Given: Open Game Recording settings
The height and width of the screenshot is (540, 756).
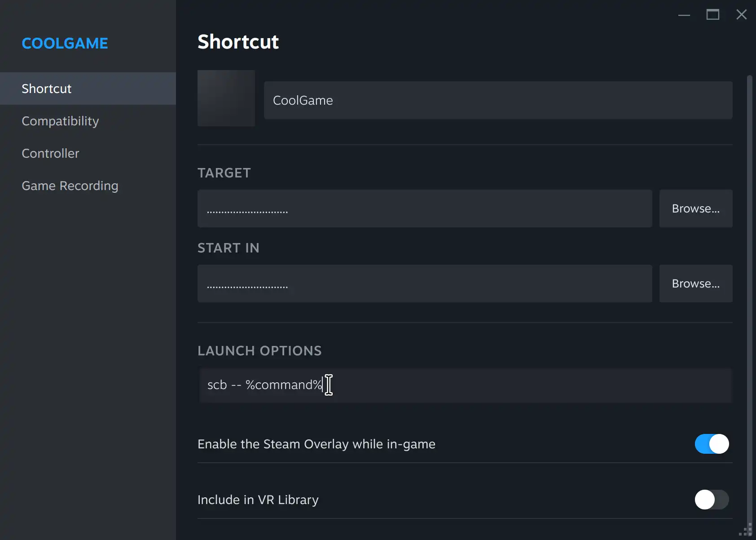Looking at the screenshot, I should coord(70,186).
